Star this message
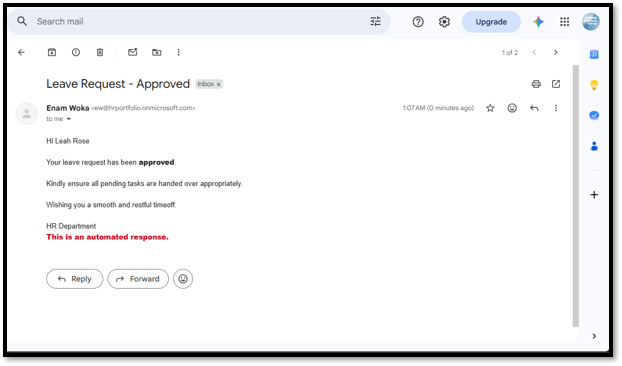This screenshot has width=622, height=366. [x=490, y=108]
